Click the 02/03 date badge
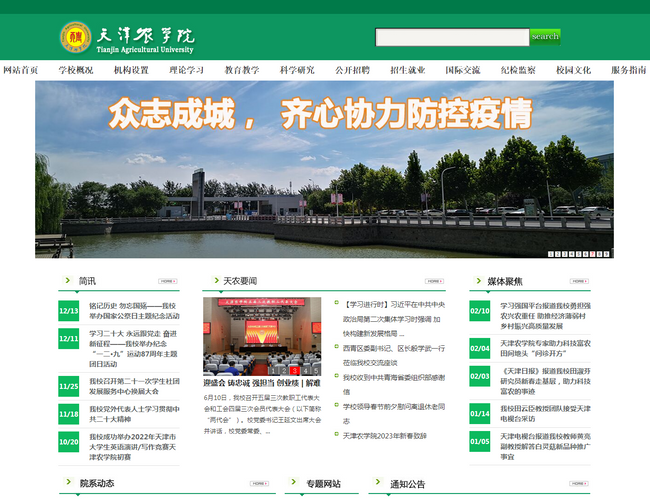 tap(480, 376)
